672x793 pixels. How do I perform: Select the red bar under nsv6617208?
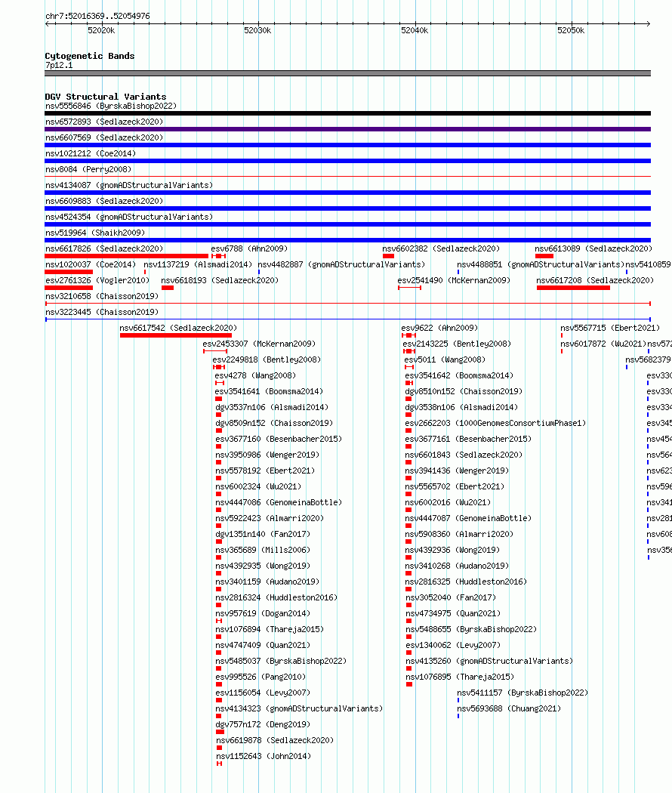click(x=573, y=288)
